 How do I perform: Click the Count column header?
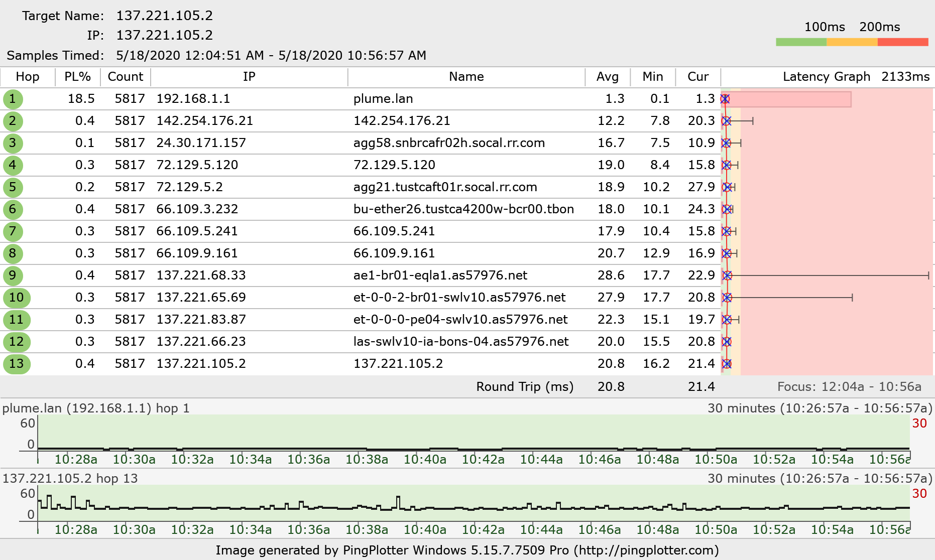(x=126, y=77)
